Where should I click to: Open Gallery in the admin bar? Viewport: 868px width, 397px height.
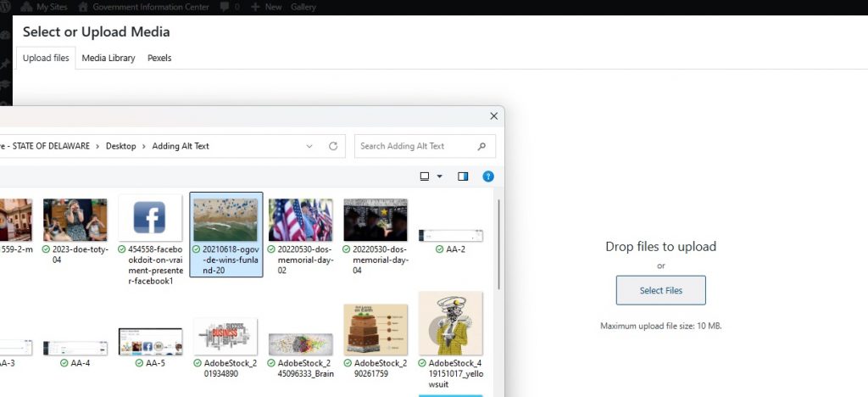click(x=303, y=7)
